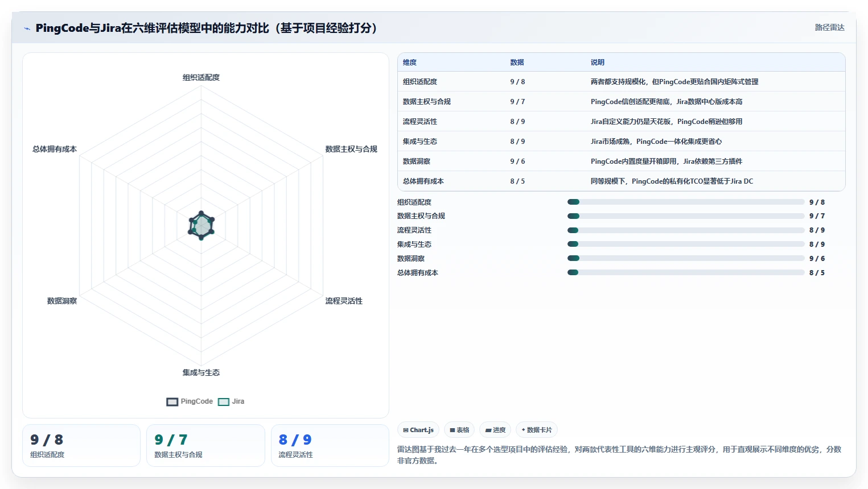Click the 9 / 6 value beside progress bar

[x=817, y=258]
